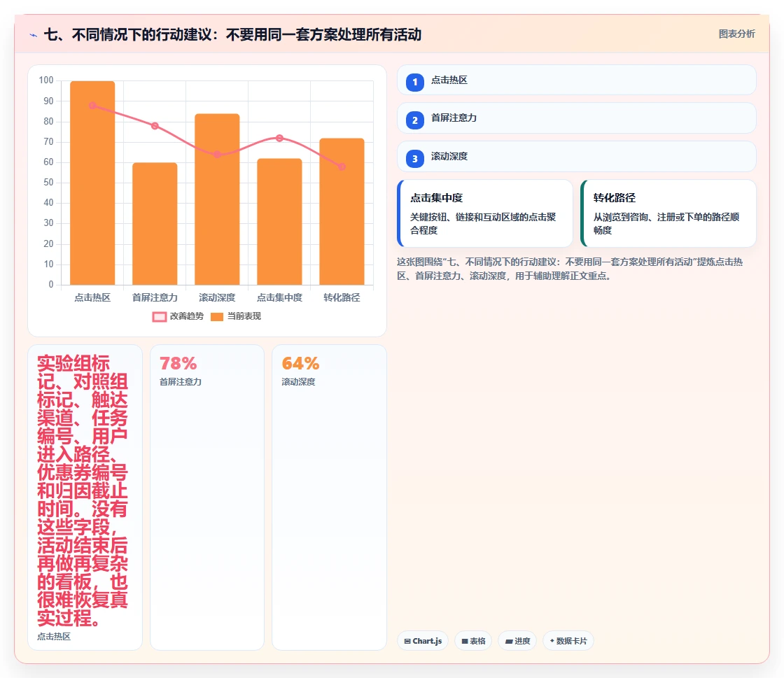This screenshot has width=784, height=678.
Task: Click the 64% statistic value
Action: pyautogui.click(x=300, y=363)
